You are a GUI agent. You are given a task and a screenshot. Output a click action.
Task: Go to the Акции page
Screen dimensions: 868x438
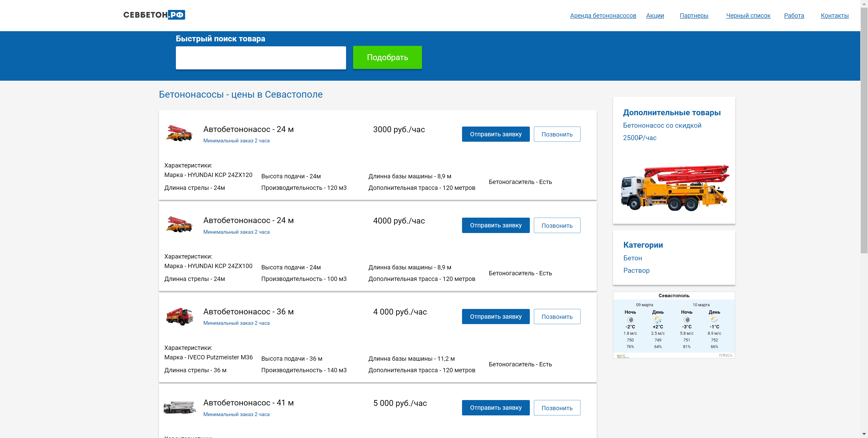(x=655, y=16)
